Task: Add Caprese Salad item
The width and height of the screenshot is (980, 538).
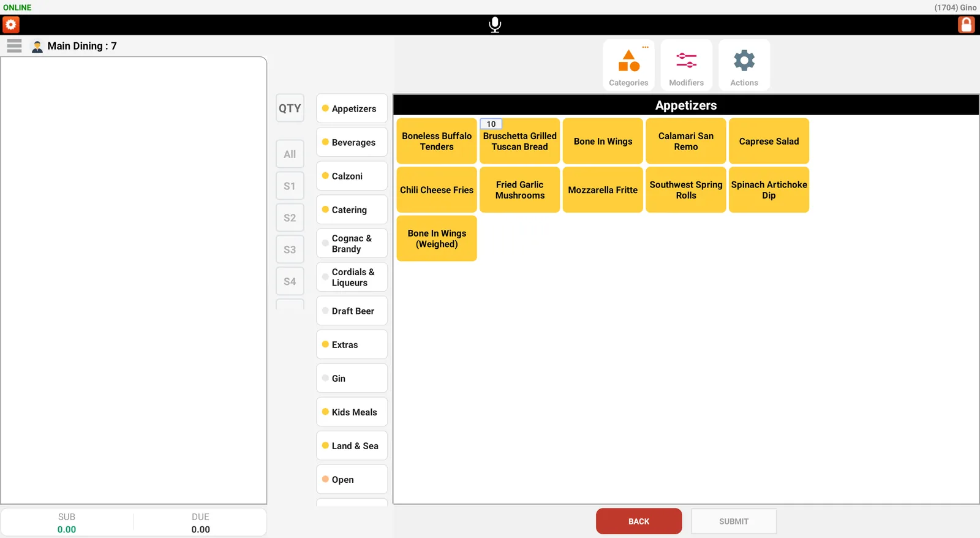Action: point(769,141)
